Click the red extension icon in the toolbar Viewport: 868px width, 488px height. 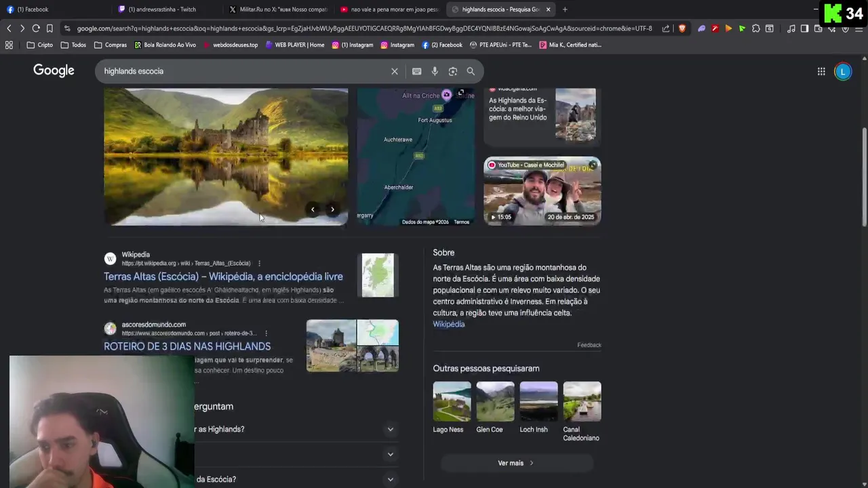coord(715,28)
